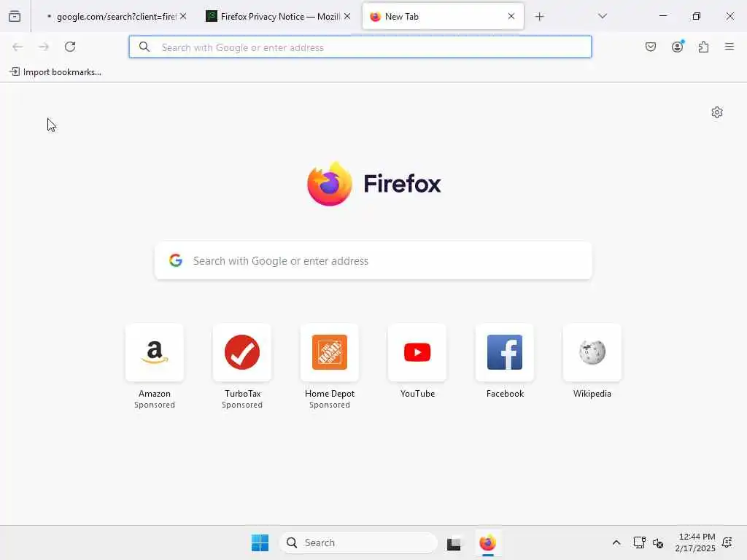Image resolution: width=747 pixels, height=560 pixels.
Task: Click the Google G icon
Action: 176,260
